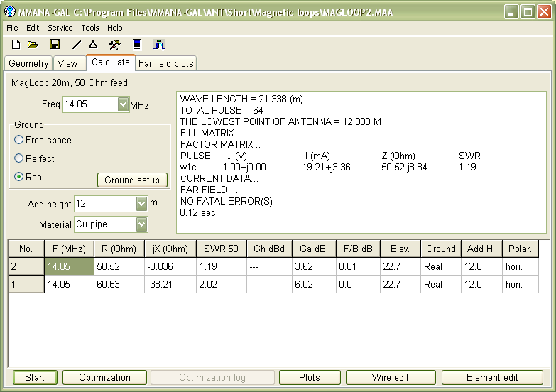
Task: Click the New file icon
Action: pos(16,45)
